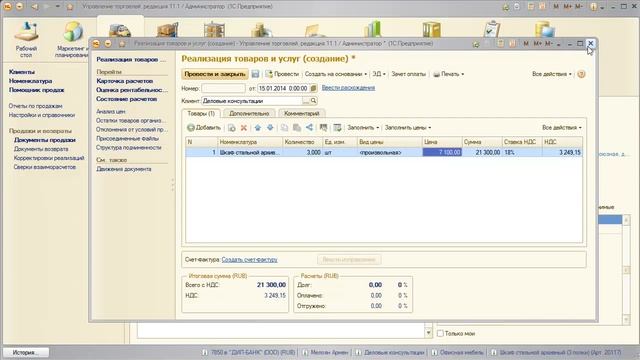The height and width of the screenshot is (360, 640).
Task: Open Движения документа in navigation panel
Action: [124, 169]
